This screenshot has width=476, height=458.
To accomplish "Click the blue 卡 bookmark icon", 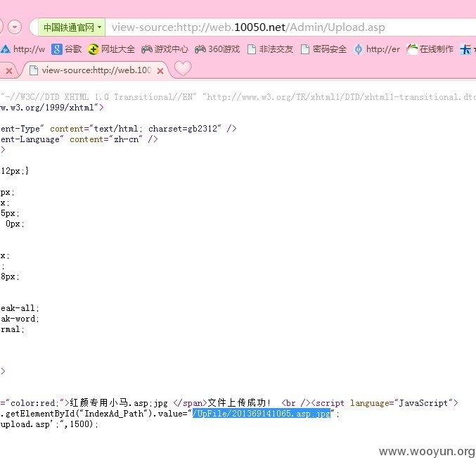I will 465,49.
